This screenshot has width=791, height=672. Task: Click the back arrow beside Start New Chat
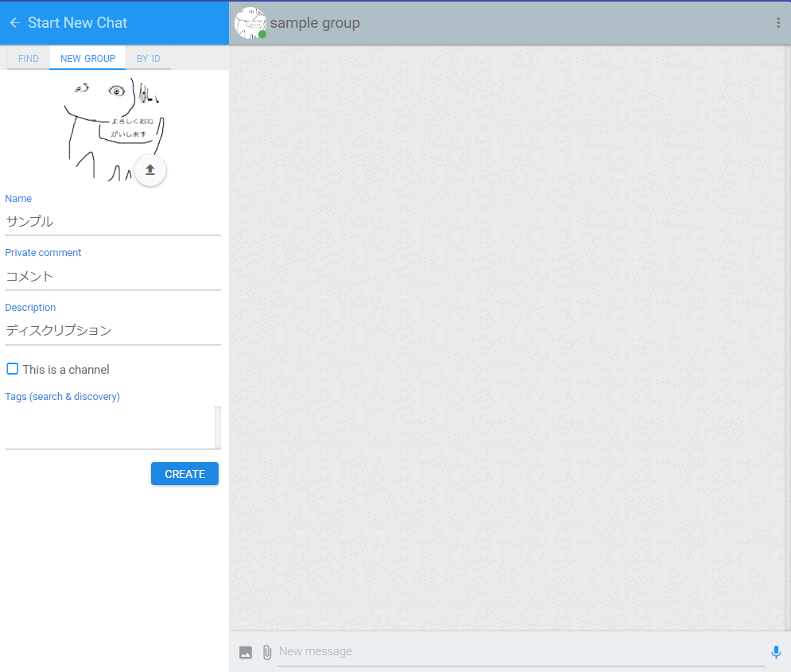point(14,23)
